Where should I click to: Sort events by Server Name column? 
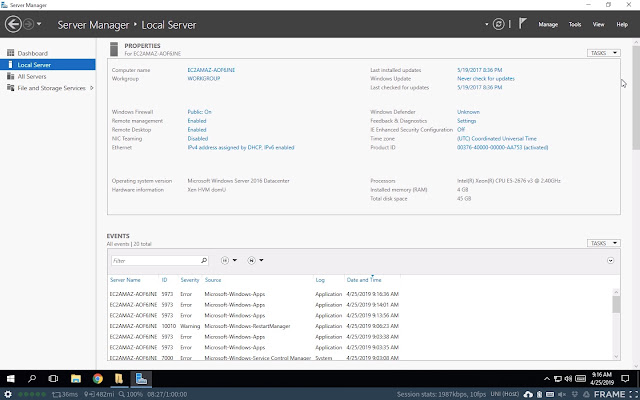(x=125, y=280)
